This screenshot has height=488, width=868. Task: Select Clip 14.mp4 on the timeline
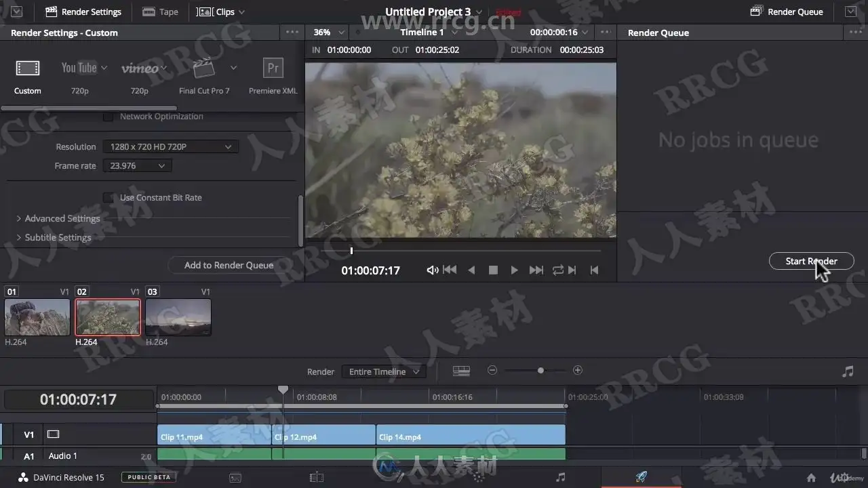pyautogui.click(x=471, y=435)
